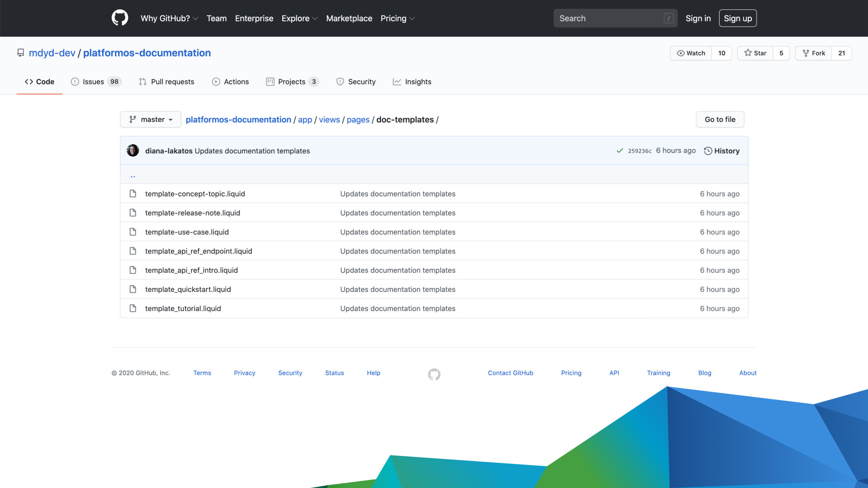Click footer API link

614,373
